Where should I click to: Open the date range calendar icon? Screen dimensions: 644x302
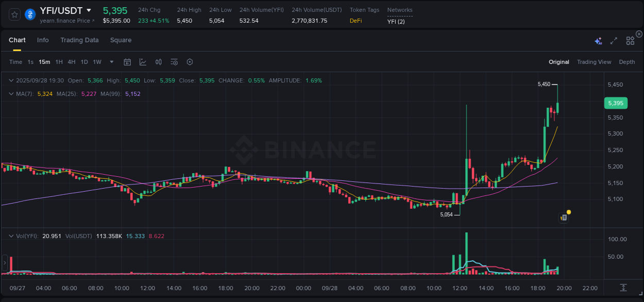[x=127, y=61]
